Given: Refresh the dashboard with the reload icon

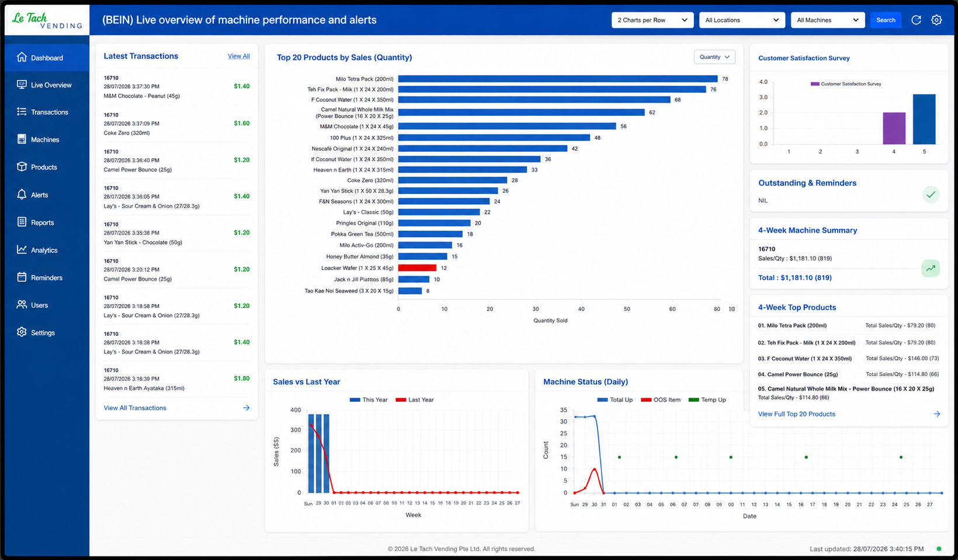Looking at the screenshot, I should (x=916, y=20).
